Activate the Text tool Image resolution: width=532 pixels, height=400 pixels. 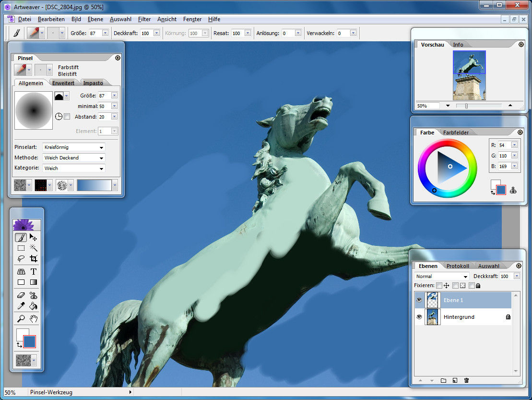click(x=34, y=271)
